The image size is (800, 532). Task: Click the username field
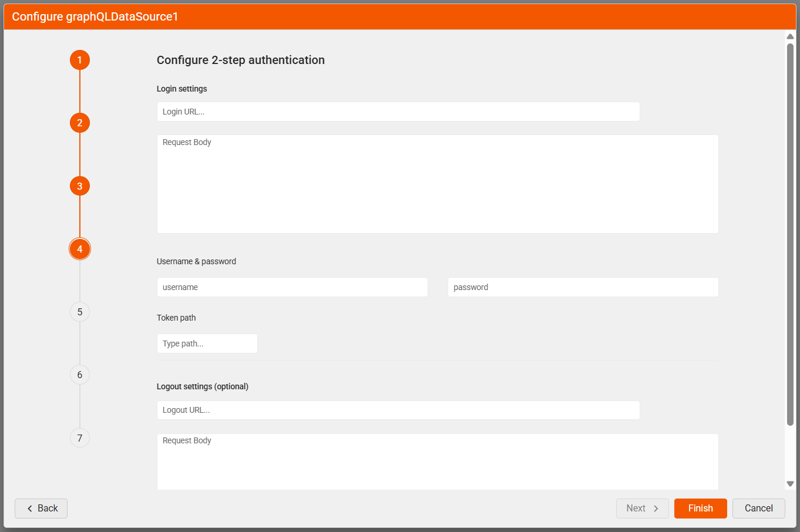pyautogui.click(x=292, y=287)
